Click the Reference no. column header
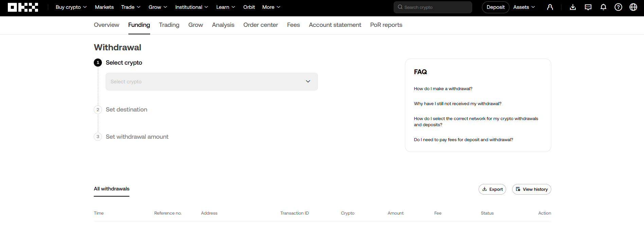The height and width of the screenshot is (252, 644). coord(168,213)
